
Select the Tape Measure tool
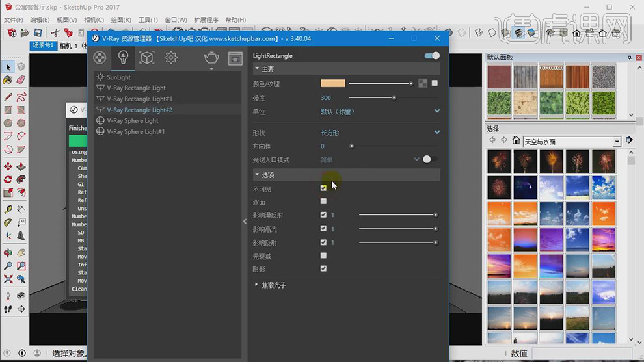pos(8,209)
